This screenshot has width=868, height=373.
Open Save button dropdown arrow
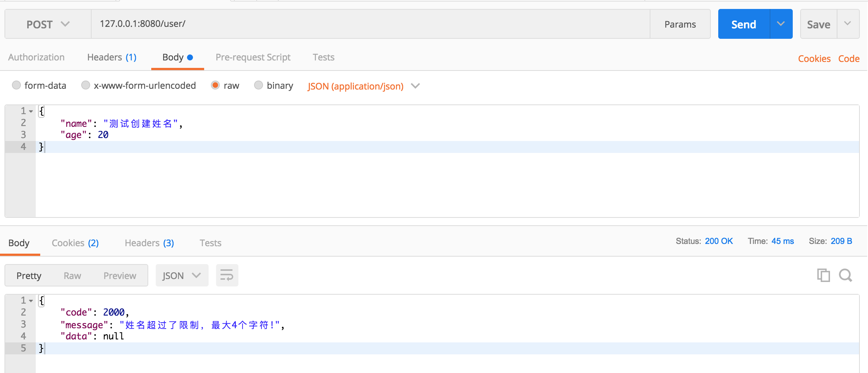coord(848,24)
